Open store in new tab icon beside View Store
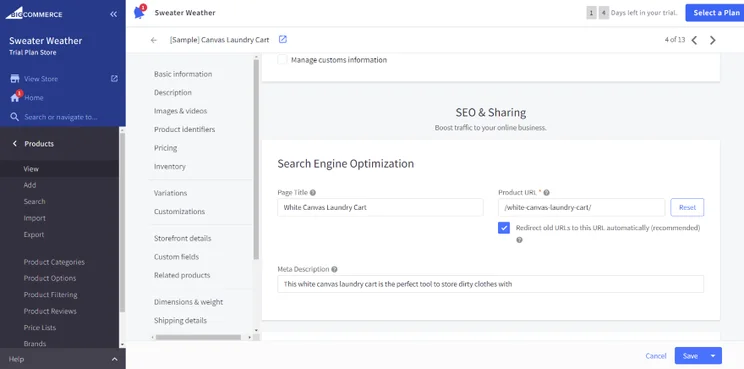This screenshot has height=369, width=744. [x=114, y=78]
